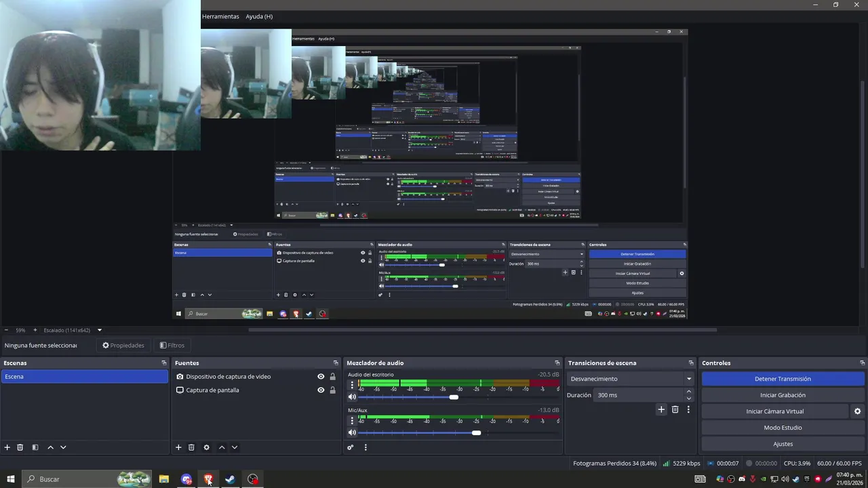This screenshot has width=868, height=488.
Task: Open File Explorer from taskbar
Action: [x=164, y=479]
